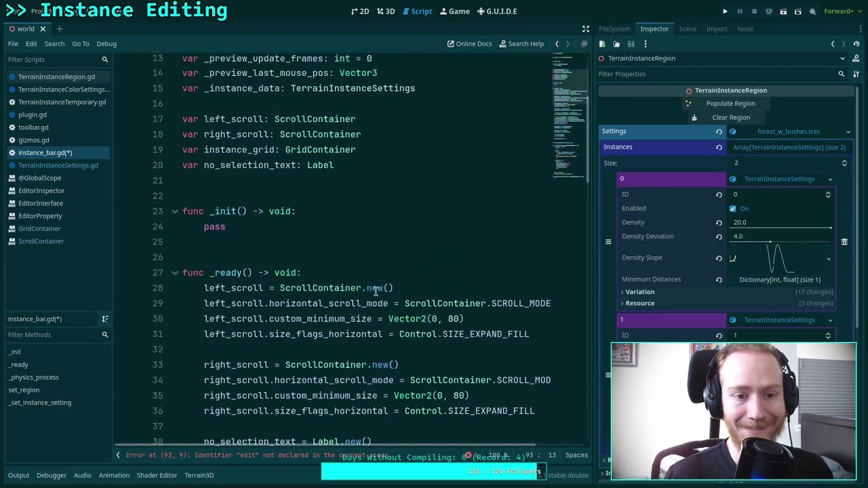Open the Game workspace

454,12
